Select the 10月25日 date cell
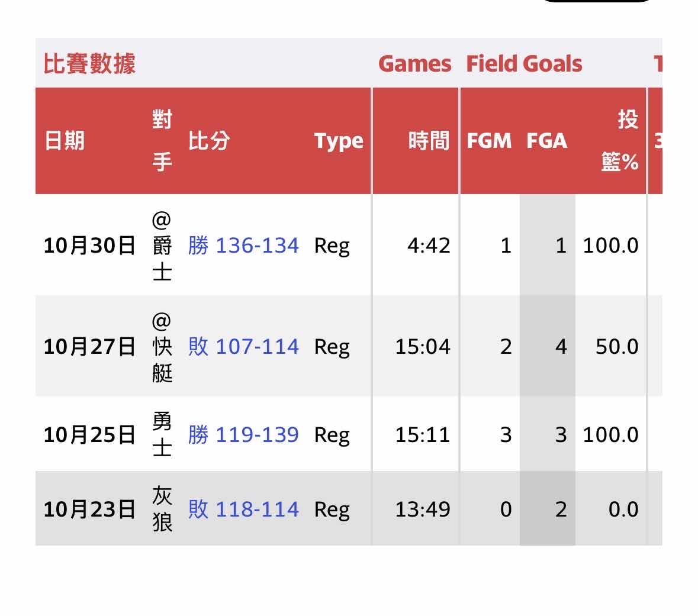This screenshot has height=616, width=698. click(x=89, y=435)
